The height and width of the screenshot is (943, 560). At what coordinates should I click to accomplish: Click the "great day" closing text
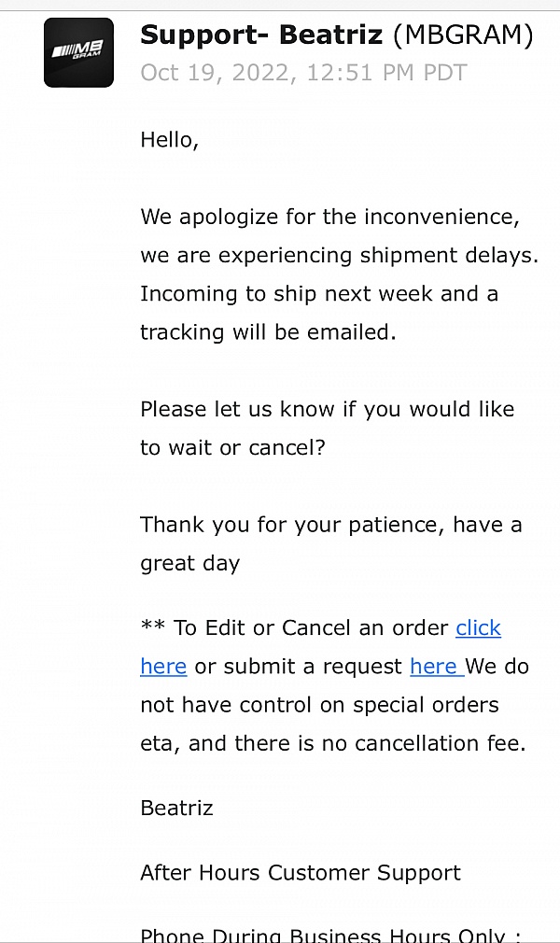(189, 563)
